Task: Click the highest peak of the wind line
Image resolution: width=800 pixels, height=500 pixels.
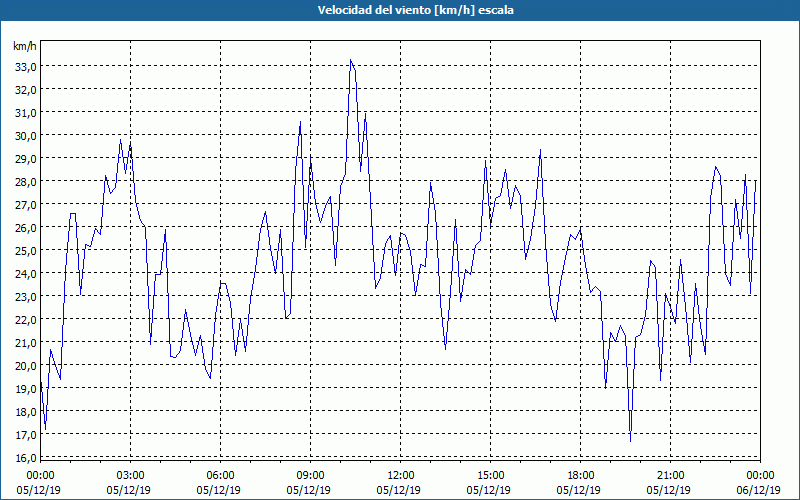Action: pyautogui.click(x=351, y=60)
